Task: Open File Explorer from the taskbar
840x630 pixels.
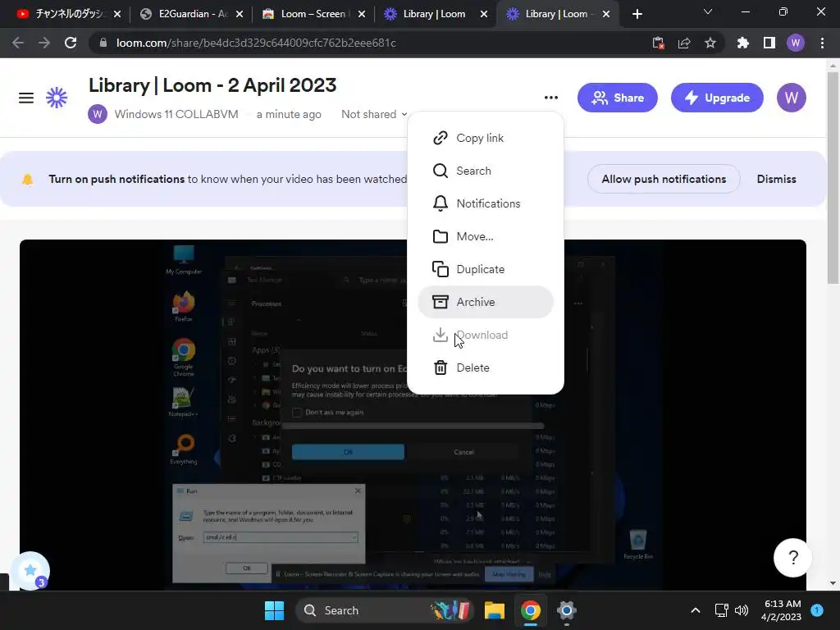Action: tap(495, 610)
